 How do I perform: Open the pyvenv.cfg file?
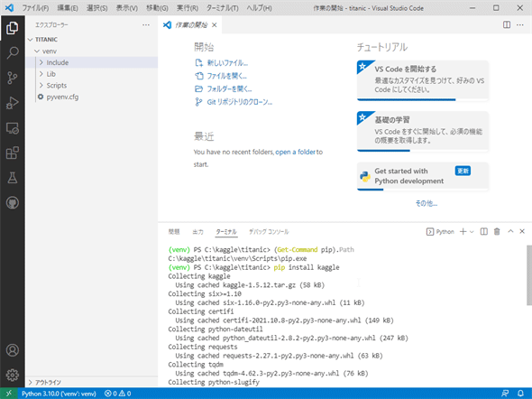tap(92, 97)
